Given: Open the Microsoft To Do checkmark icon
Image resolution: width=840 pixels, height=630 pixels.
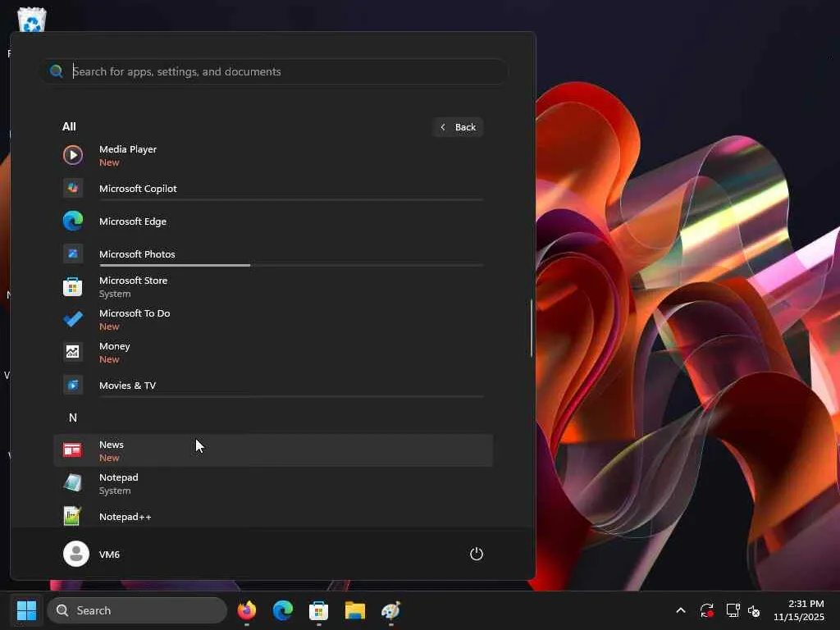Looking at the screenshot, I should pyautogui.click(x=73, y=319).
